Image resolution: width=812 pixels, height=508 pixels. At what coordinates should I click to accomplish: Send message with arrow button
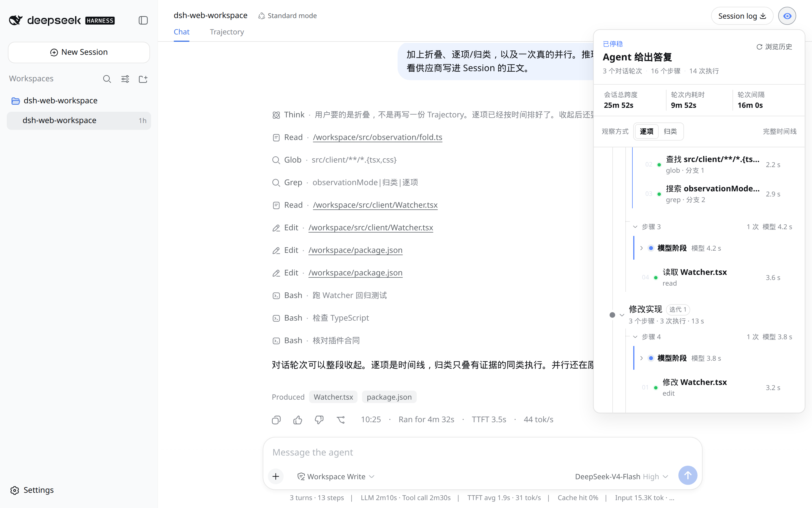pos(688,476)
